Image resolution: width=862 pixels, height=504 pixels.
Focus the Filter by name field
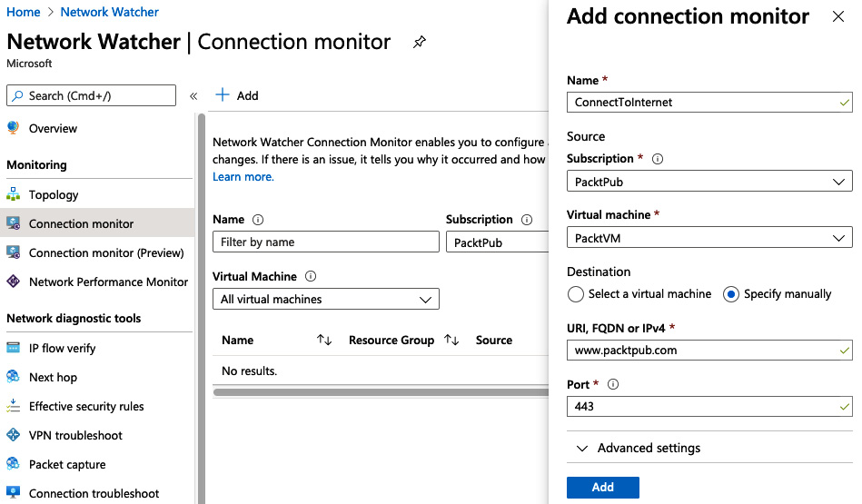click(x=326, y=242)
